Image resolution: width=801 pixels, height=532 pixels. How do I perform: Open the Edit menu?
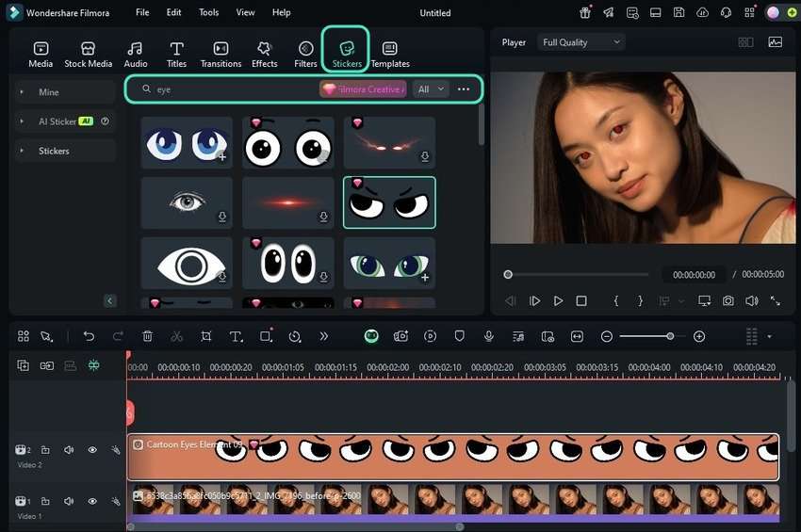[x=173, y=12]
